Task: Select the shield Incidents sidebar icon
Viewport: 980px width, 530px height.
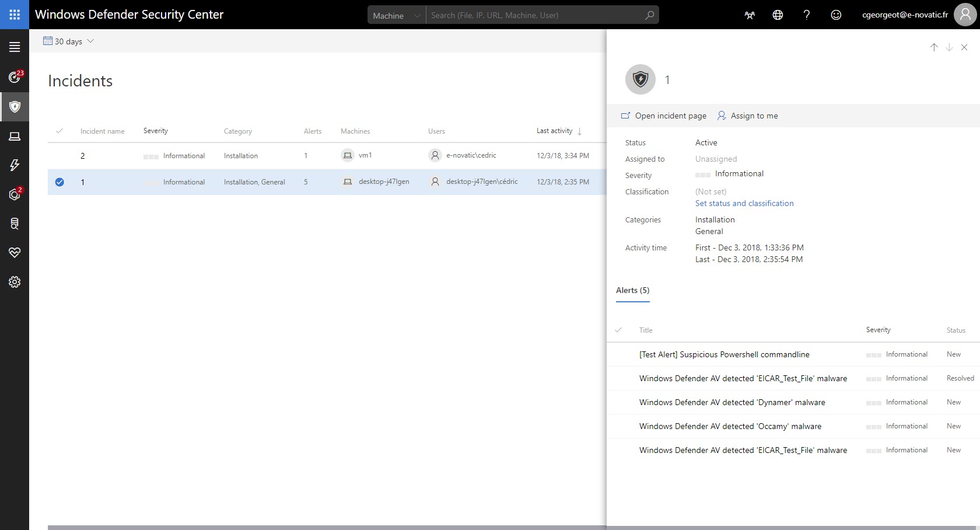Action: [15, 107]
